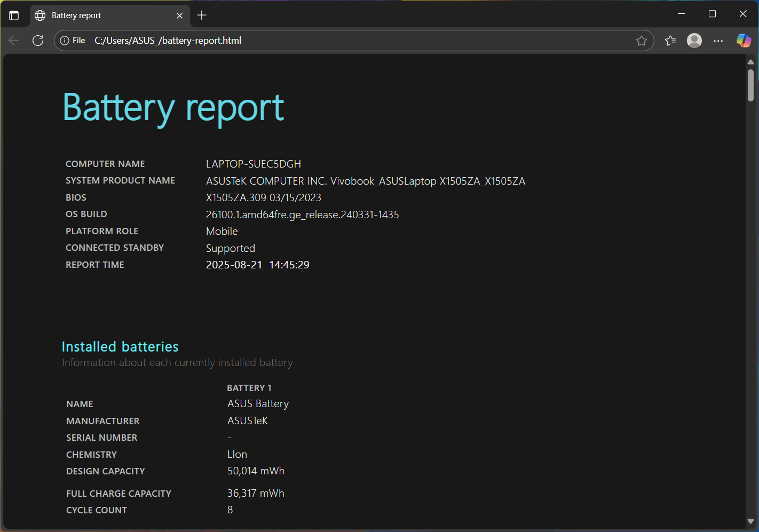Select the REPORT TIME label
Image resolution: width=759 pixels, height=532 pixels.
click(x=95, y=265)
